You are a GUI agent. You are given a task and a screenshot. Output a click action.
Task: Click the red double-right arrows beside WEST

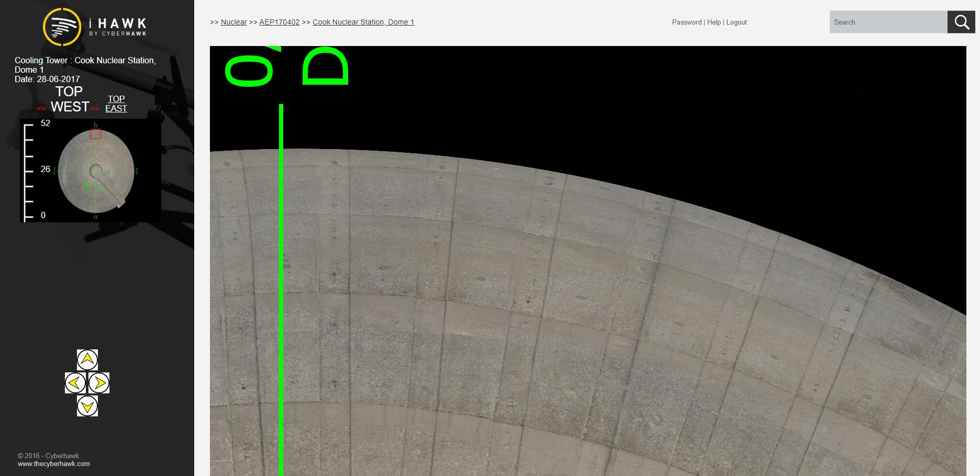coord(94,109)
